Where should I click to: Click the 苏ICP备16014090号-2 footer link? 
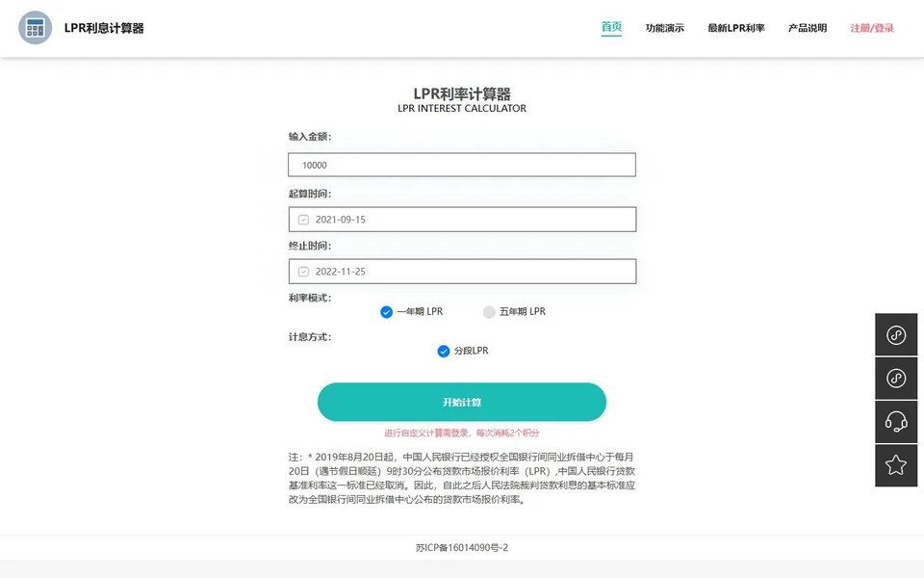pyautogui.click(x=462, y=547)
